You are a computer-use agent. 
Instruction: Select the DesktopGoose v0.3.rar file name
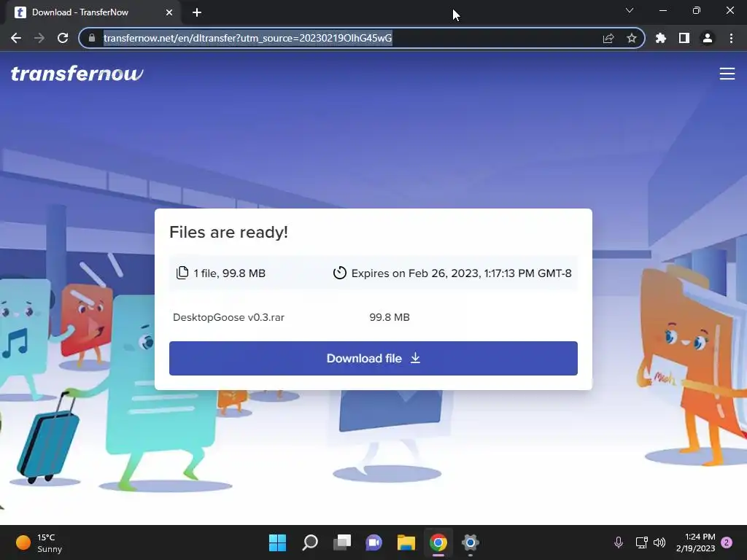pos(228,317)
